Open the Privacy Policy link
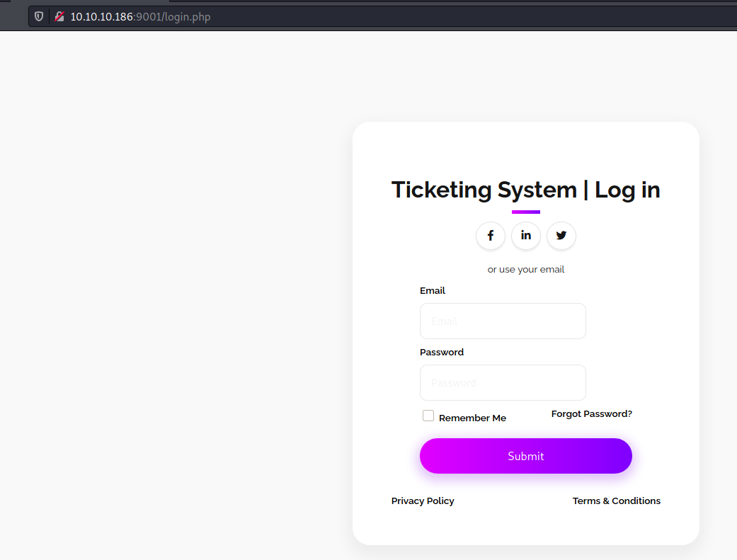 pyautogui.click(x=423, y=501)
